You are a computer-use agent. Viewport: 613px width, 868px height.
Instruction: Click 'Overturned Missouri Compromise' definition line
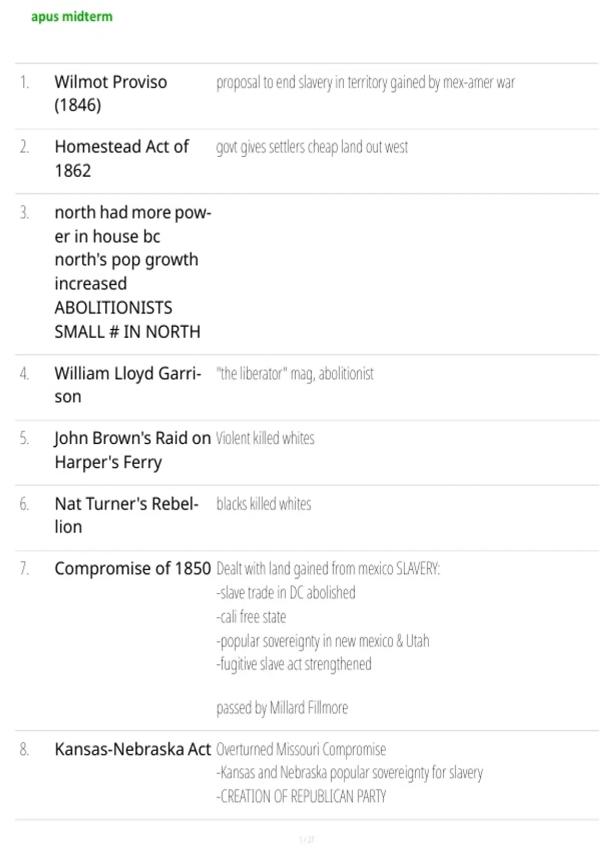tap(301, 750)
